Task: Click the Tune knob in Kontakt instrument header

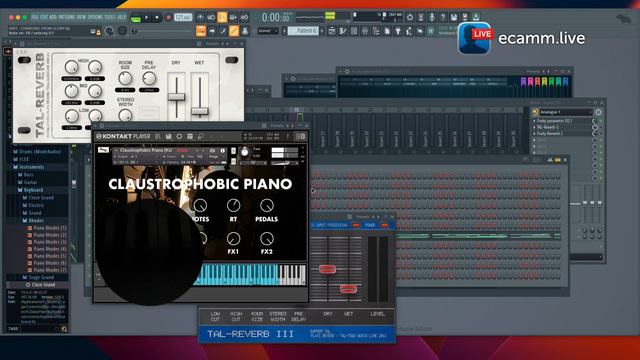Action: [x=244, y=152]
